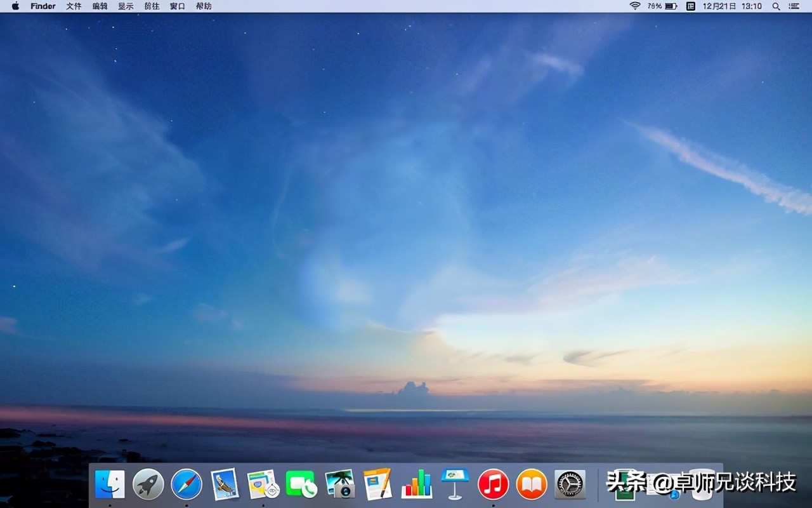Open the Notification Center list icon

tap(794, 6)
